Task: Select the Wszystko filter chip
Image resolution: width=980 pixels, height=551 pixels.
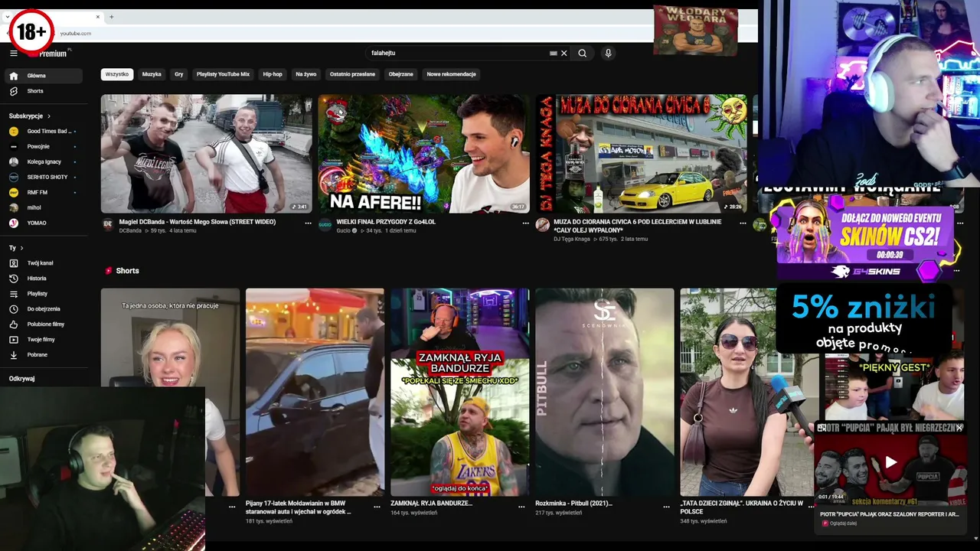Action: [x=117, y=74]
